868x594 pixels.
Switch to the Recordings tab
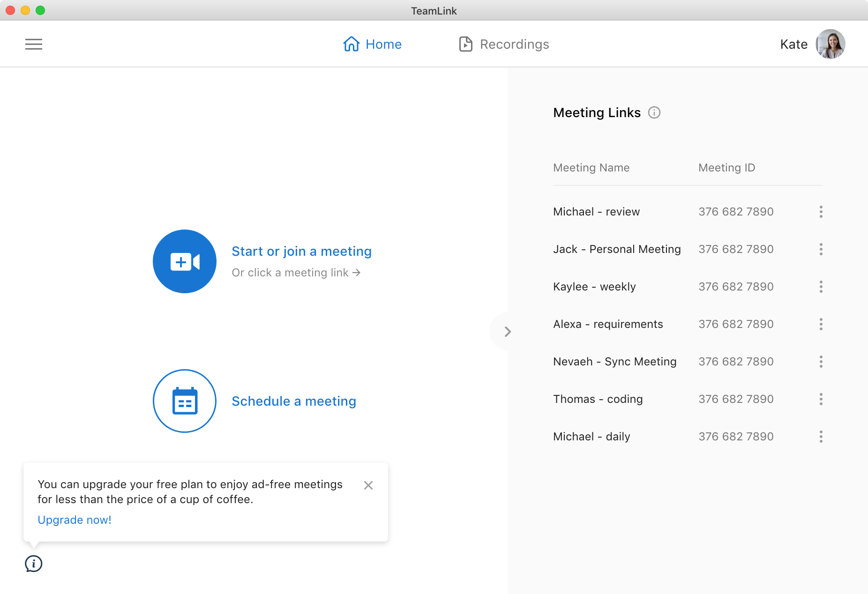click(504, 45)
